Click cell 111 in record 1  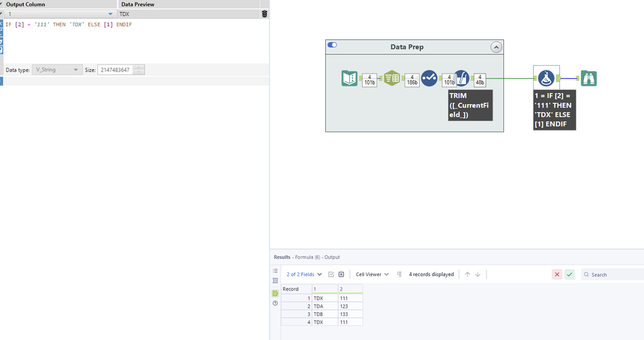[x=350, y=298]
